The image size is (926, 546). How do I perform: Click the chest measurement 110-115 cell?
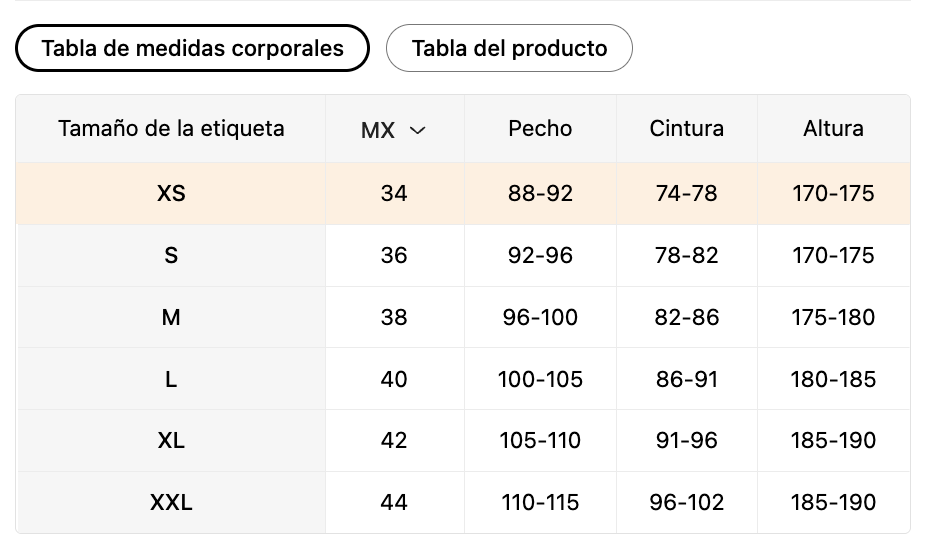540,502
